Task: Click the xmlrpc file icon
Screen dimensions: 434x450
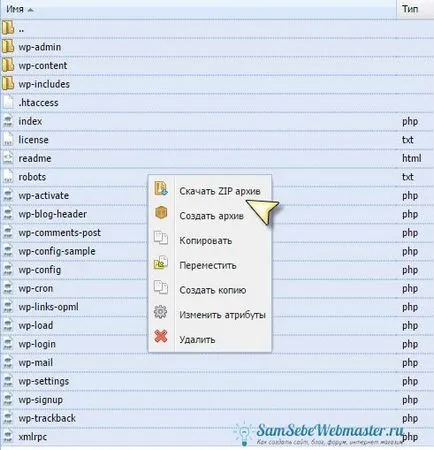Action: (8, 436)
